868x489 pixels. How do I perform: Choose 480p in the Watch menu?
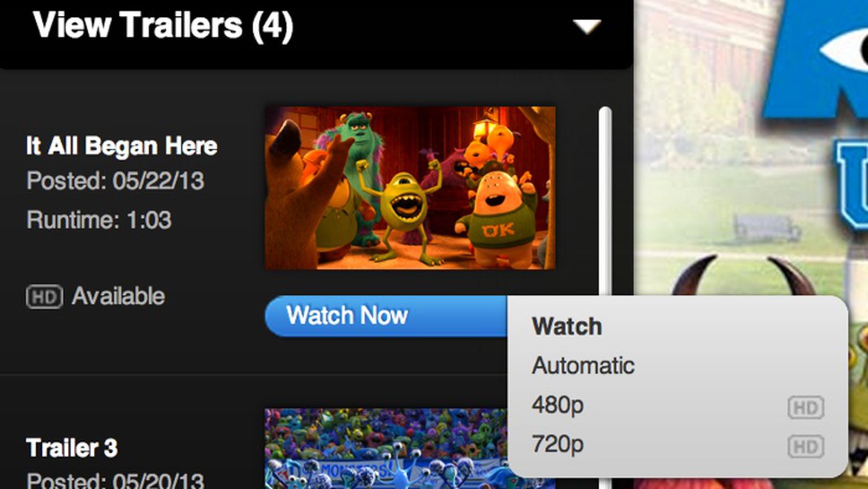coord(558,405)
